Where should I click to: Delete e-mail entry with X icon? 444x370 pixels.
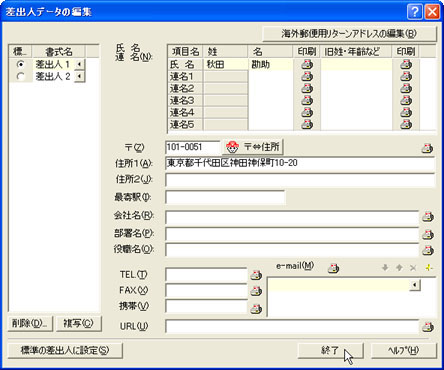point(413,268)
